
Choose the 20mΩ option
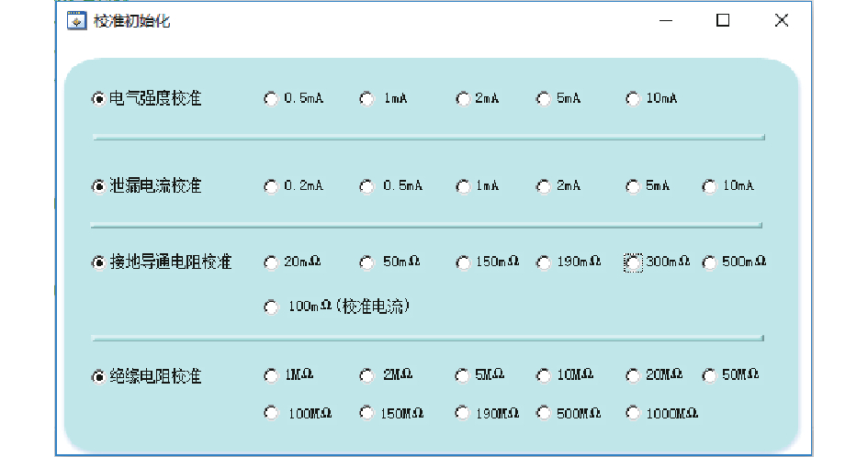click(271, 262)
